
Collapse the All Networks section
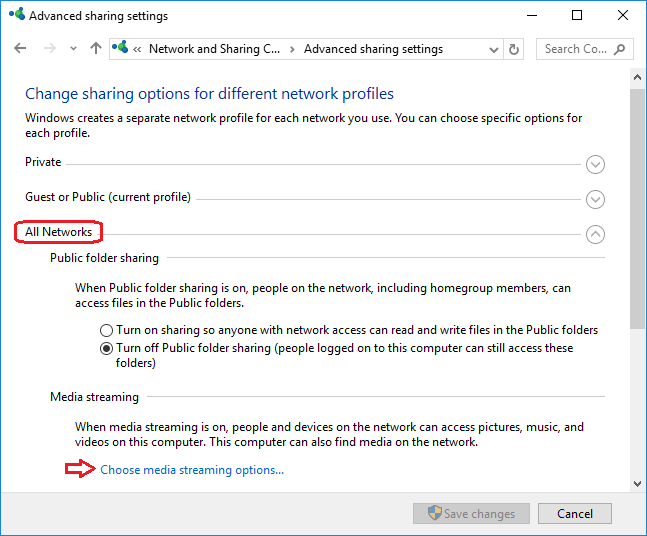pyautogui.click(x=596, y=235)
